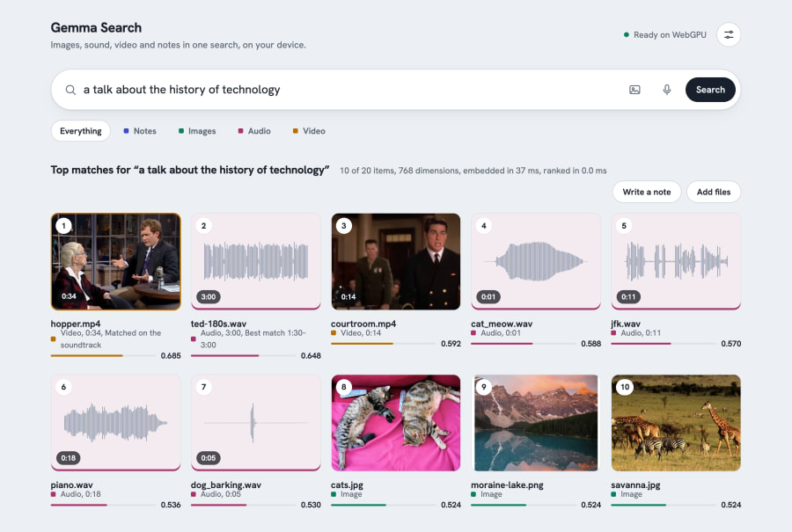This screenshot has width=792, height=532.
Task: Click the hopper.mp4 file name
Action: click(x=76, y=324)
